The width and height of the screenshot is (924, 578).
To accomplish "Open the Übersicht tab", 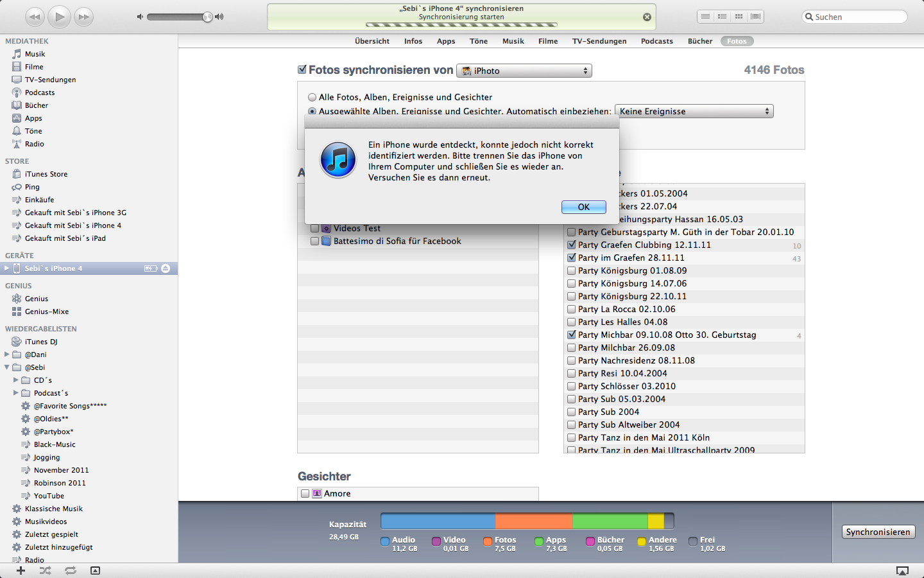I will tap(372, 41).
